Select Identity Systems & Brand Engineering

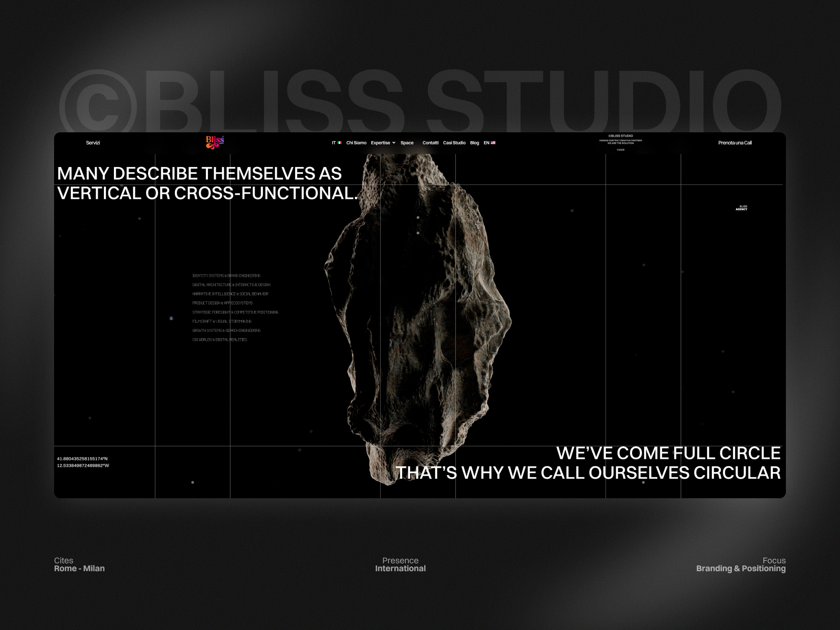tap(226, 276)
